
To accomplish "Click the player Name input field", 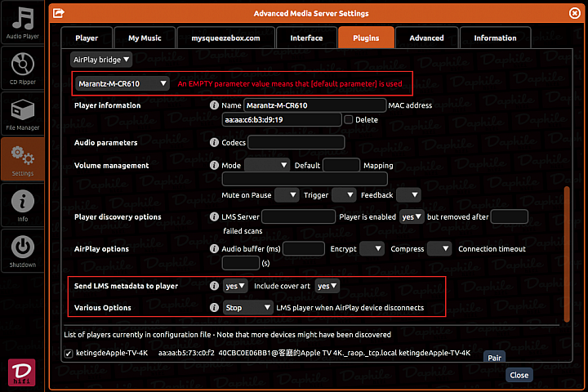I will pyautogui.click(x=314, y=105).
